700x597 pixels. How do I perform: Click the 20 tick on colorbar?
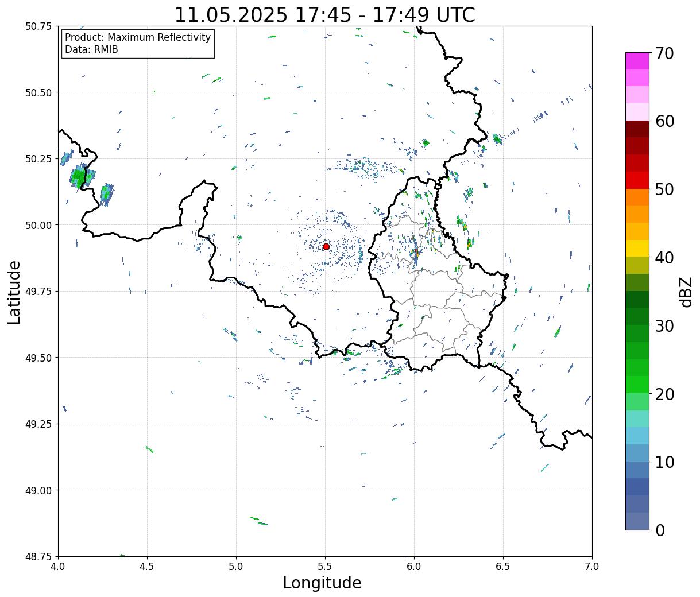pyautogui.click(x=664, y=394)
